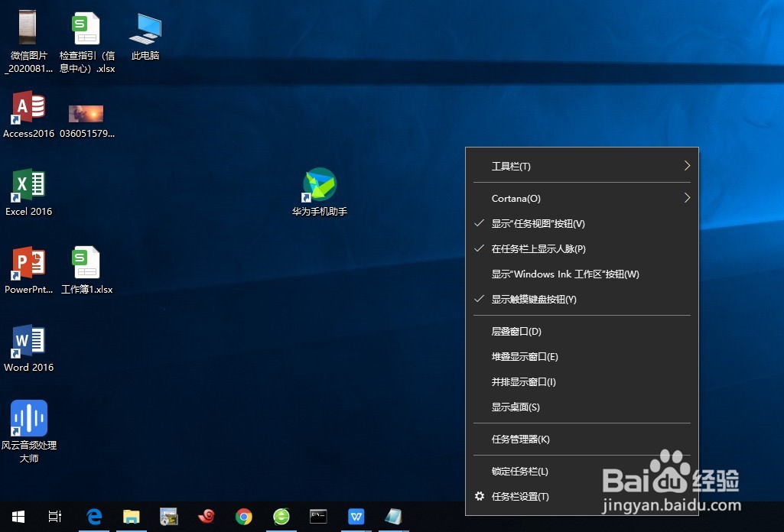The width and height of the screenshot is (784, 532).
Task: Launch Access2016 from the desktop
Action: pos(28,107)
